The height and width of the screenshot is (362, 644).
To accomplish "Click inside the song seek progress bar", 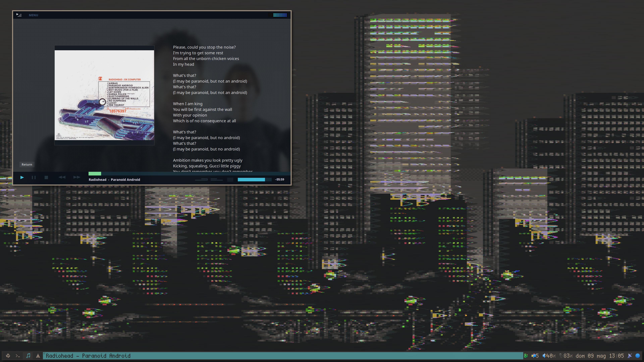I will point(175,173).
